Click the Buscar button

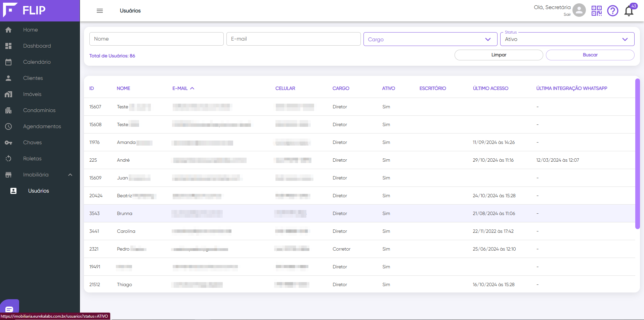click(x=590, y=55)
